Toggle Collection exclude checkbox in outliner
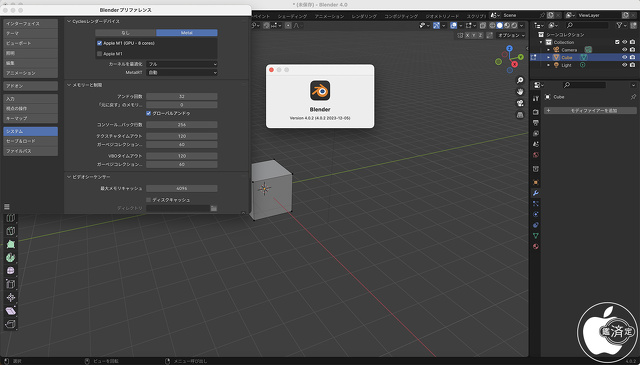 coord(617,42)
